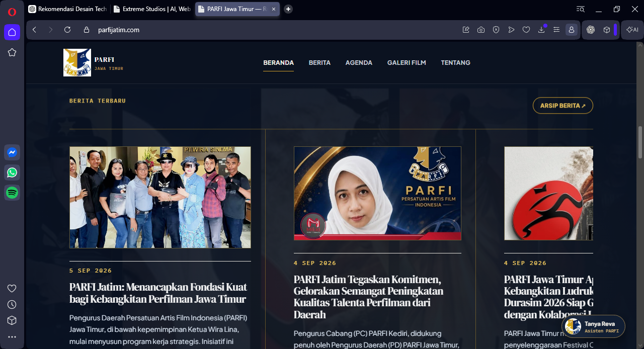
Task: Open the AGENDA navigation item
Action: click(x=359, y=63)
